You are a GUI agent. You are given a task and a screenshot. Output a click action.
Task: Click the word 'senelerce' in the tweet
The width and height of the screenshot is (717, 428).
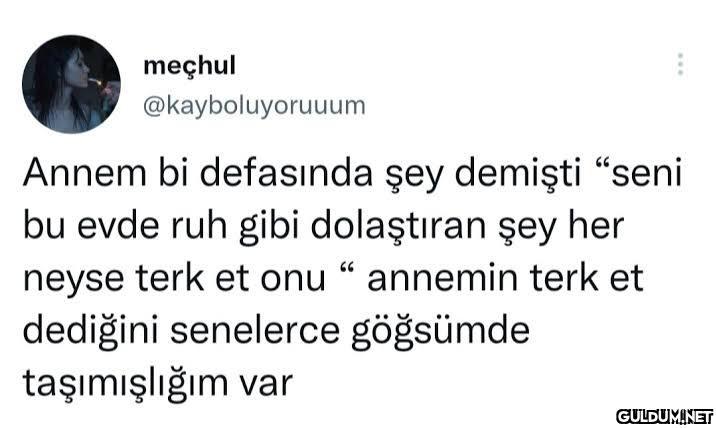pyautogui.click(x=255, y=331)
